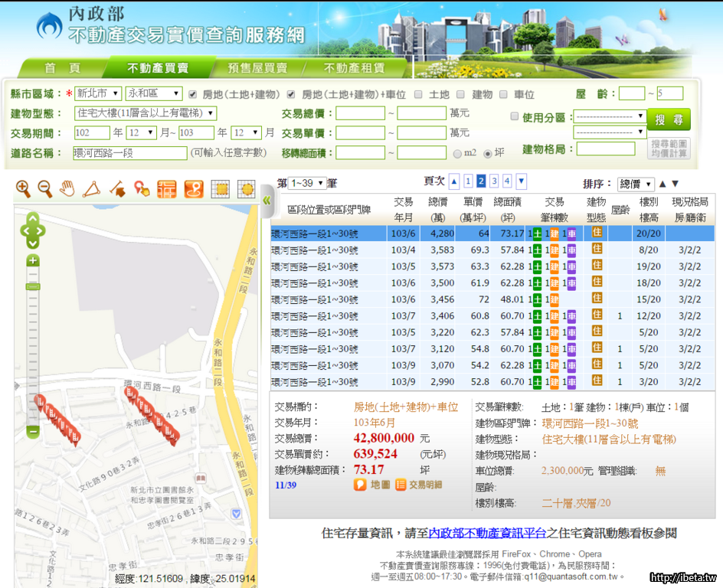This screenshot has width=723, height=588.
Task: Enable the 使用分區 checkbox
Action: (x=515, y=116)
